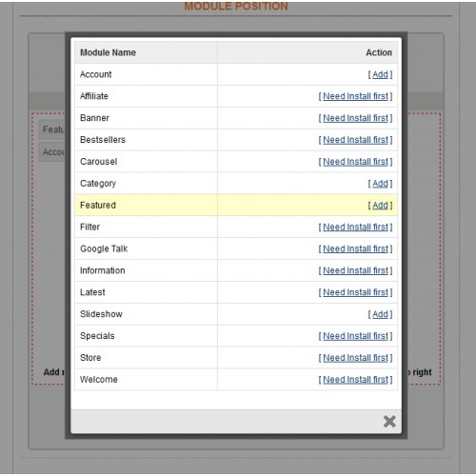Screen dimensions: 476x476
Task: Click Need Install first for Latest
Action: tap(355, 292)
